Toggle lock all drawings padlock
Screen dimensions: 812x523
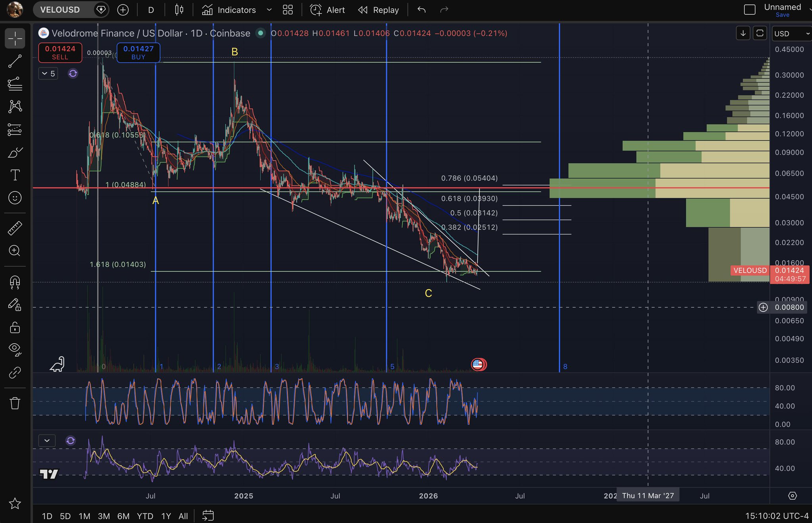point(15,327)
